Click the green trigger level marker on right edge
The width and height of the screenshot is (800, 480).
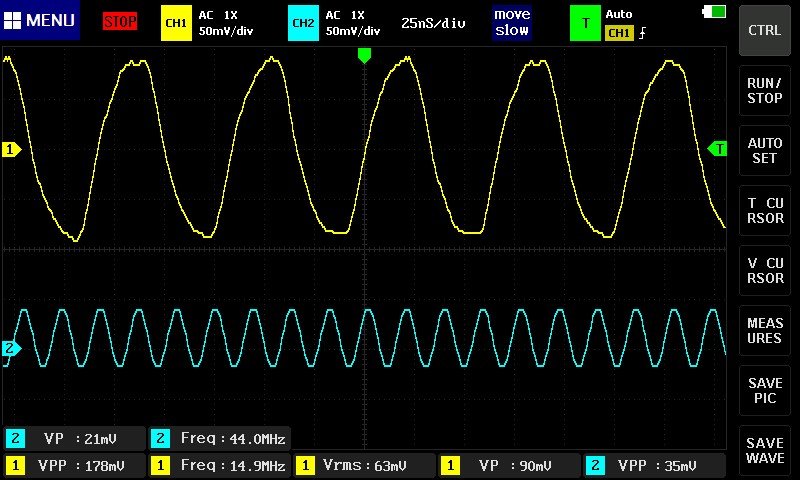point(718,149)
